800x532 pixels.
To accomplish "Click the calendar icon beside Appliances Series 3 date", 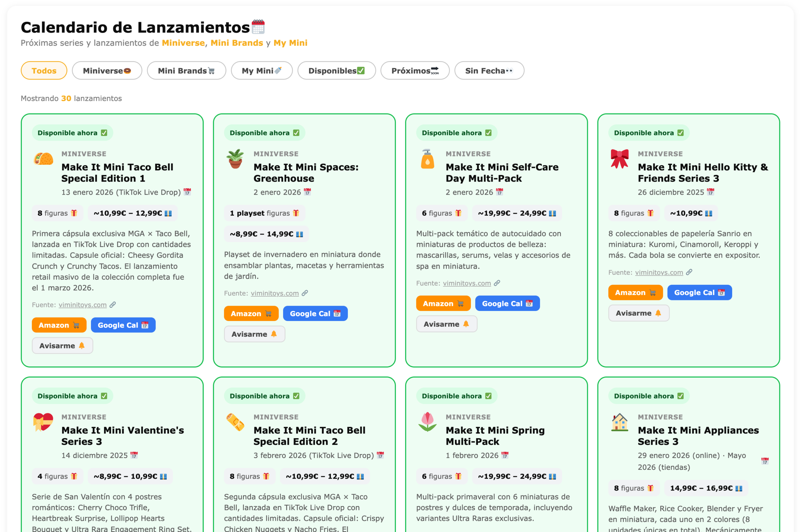I will [765, 461].
